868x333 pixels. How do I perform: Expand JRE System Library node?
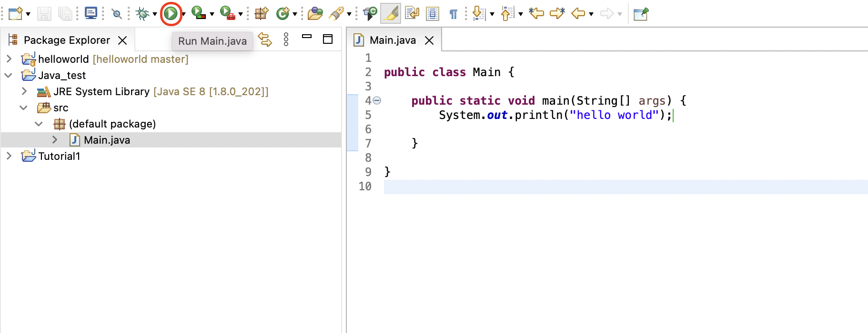(24, 91)
